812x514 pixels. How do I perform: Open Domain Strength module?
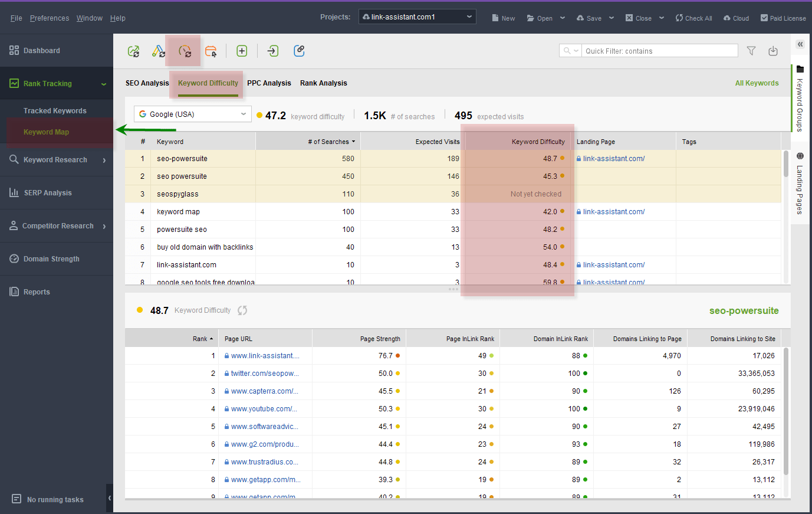pyautogui.click(x=57, y=259)
